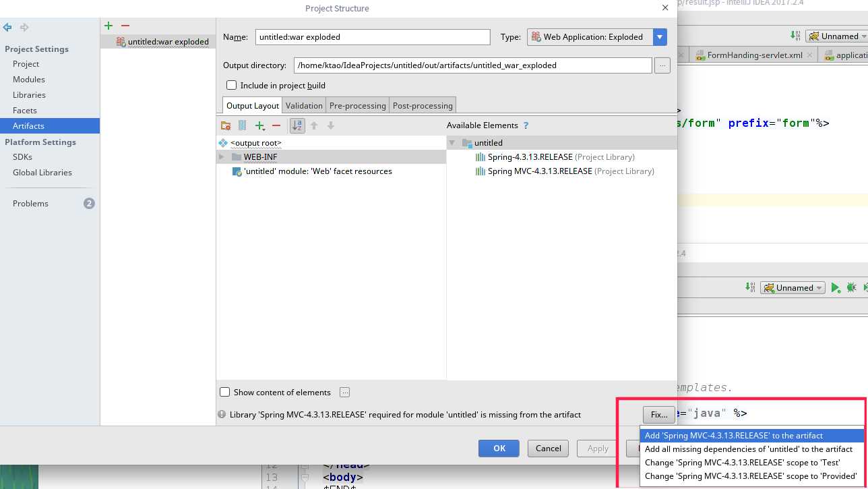Enable Show content of elements checkbox
868x489 pixels.
[225, 392]
